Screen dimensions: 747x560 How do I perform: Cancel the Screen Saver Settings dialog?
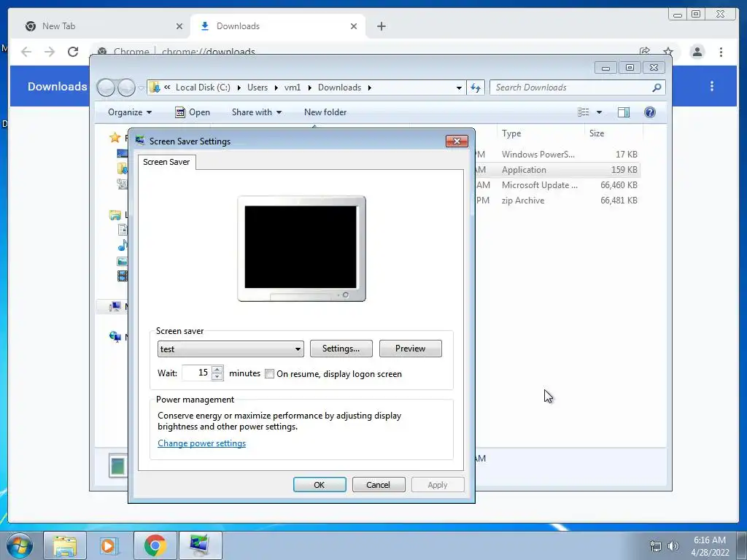click(x=379, y=485)
